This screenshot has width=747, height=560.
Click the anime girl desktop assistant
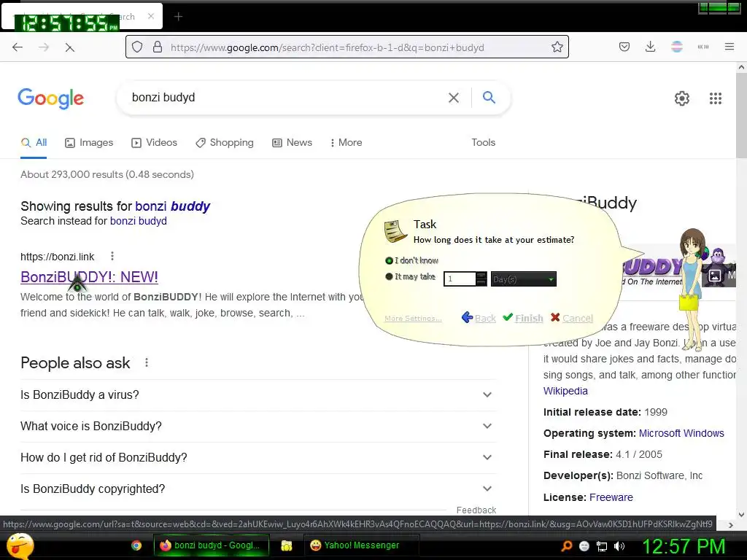tap(692, 289)
